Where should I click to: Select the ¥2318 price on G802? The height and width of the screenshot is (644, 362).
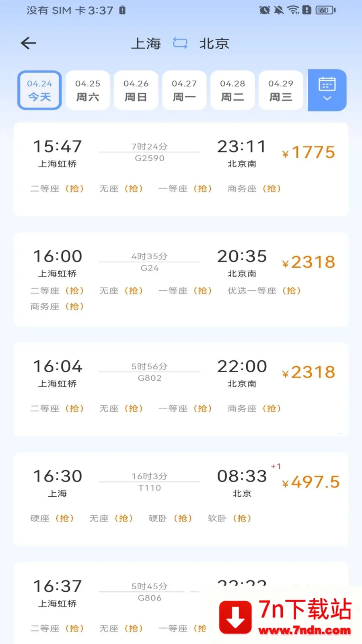[309, 372]
